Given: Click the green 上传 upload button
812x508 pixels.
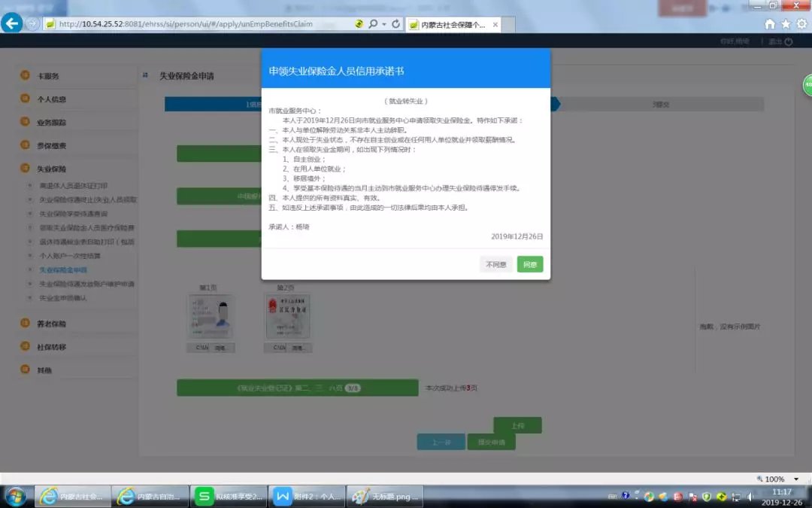Looking at the screenshot, I should tap(517, 425).
